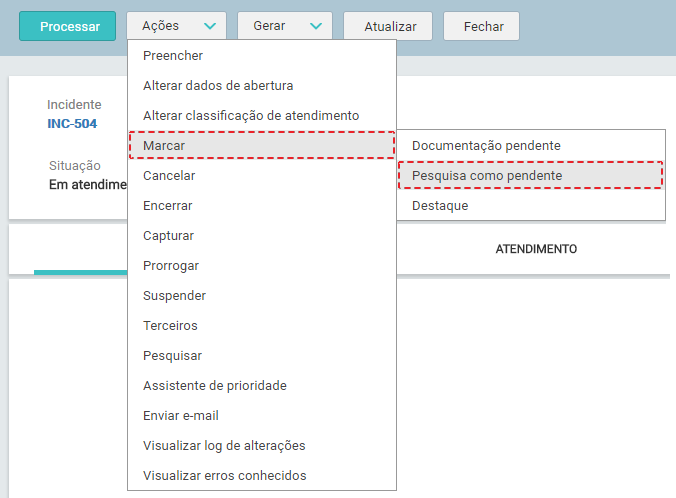Screen dimensions: 676x498
Task: Open Assistente de prioridade
Action: tap(262, 385)
